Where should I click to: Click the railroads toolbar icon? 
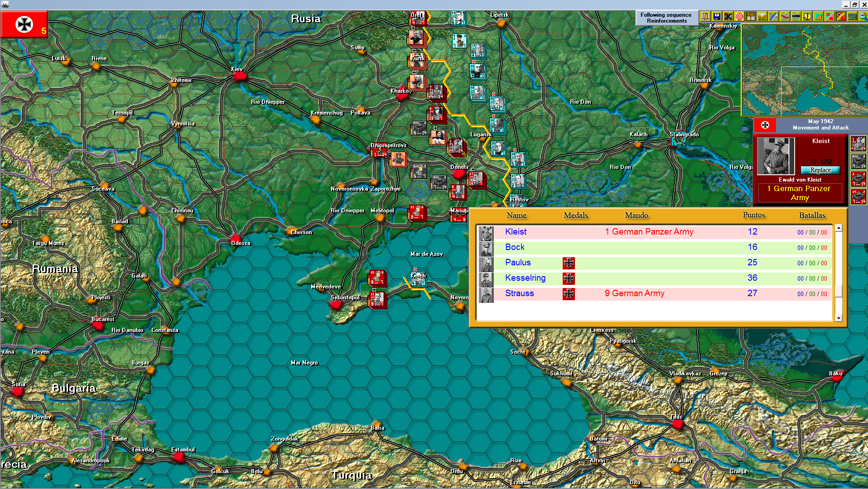795,16
